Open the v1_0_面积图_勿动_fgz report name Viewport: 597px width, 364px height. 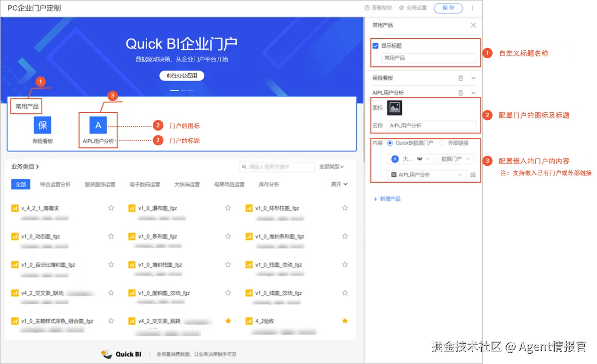[x=164, y=293]
